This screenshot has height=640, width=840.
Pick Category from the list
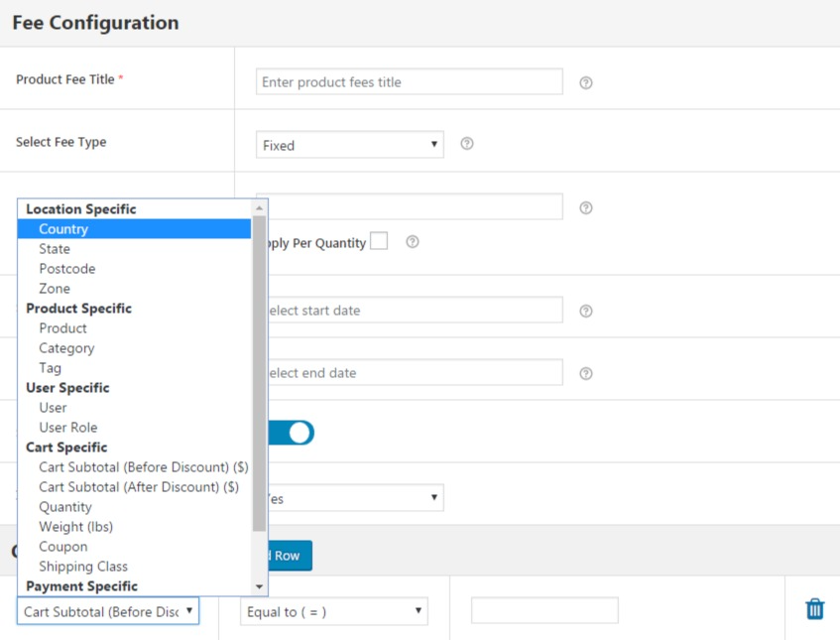(134, 348)
